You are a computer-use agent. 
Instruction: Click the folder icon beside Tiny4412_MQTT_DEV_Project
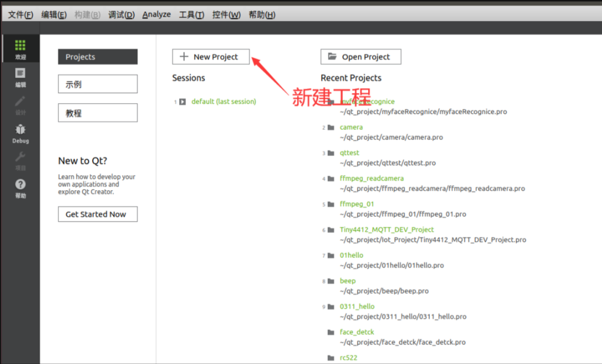(331, 230)
